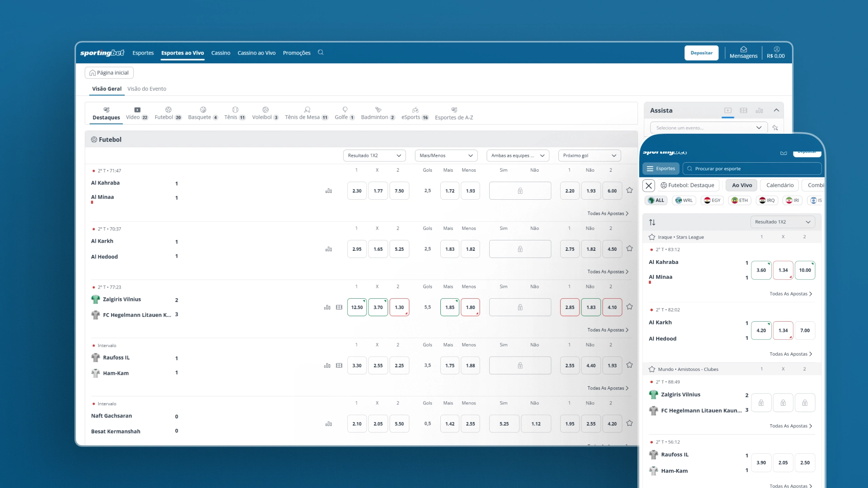Star the Iraque Stars League on mobile
868x488 pixels.
[652, 237]
